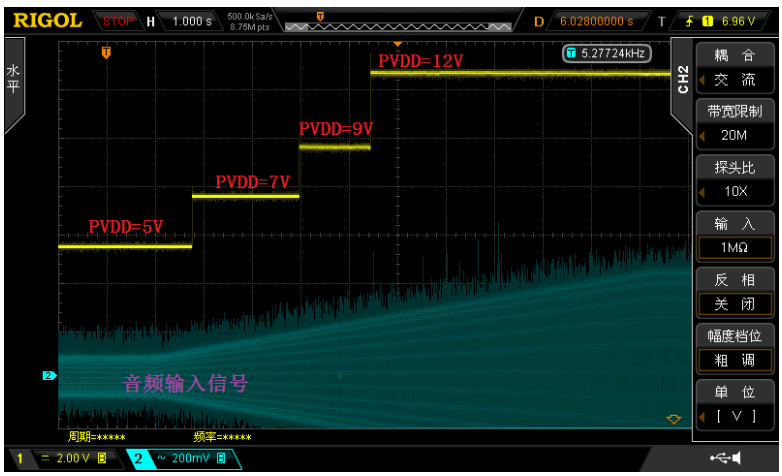782x476 pixels.
Task: Click the PVDD=12V annotation label
Action: (420, 61)
